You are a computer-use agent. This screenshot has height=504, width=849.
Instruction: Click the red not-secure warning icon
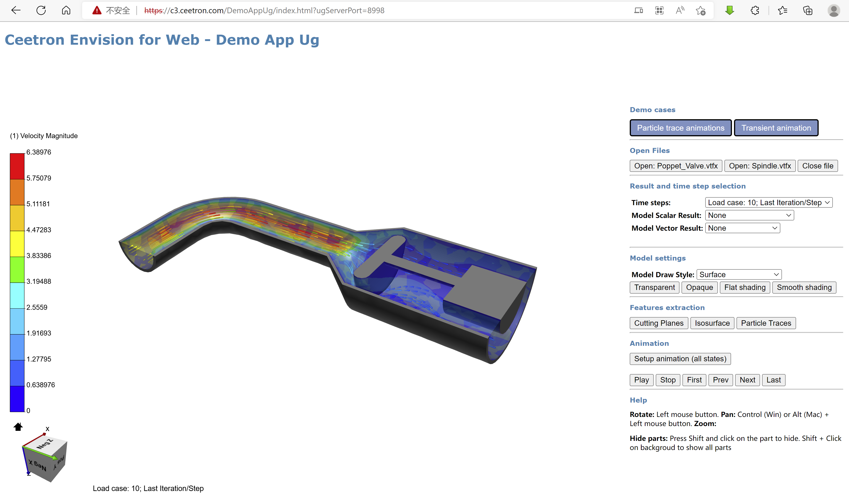[97, 10]
